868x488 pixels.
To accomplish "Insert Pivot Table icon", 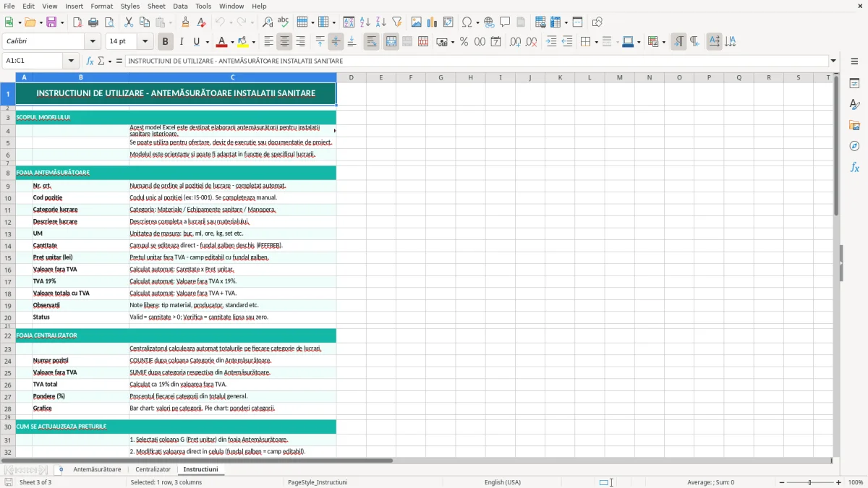I will 448,22.
